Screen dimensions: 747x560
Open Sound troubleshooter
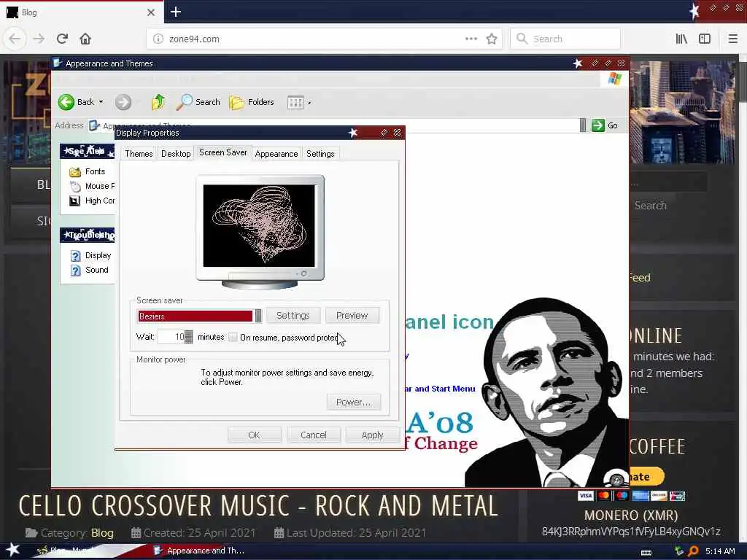pos(90,270)
